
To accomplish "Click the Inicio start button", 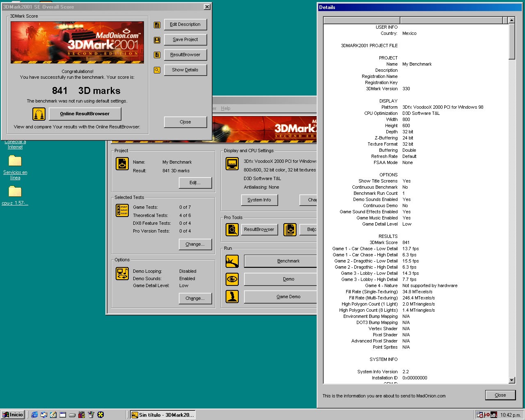I will (x=13, y=415).
